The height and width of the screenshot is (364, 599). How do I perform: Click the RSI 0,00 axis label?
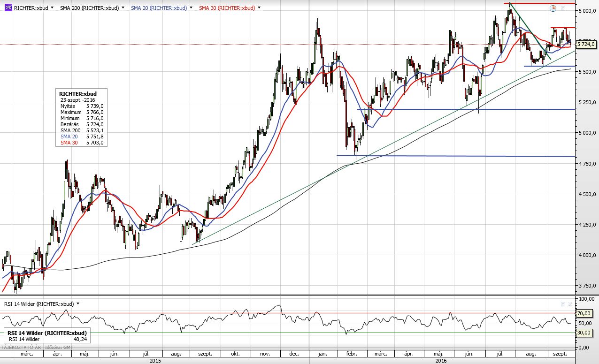tap(584, 348)
